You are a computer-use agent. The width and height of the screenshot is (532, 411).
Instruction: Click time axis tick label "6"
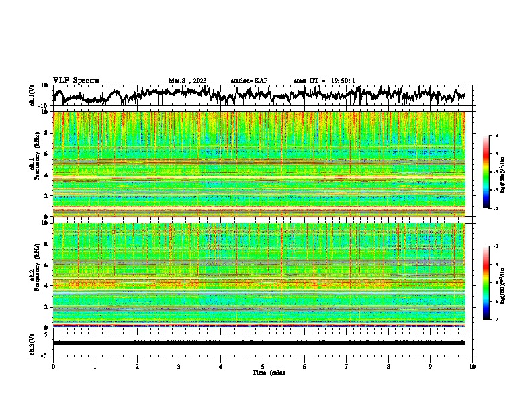tap(305, 367)
